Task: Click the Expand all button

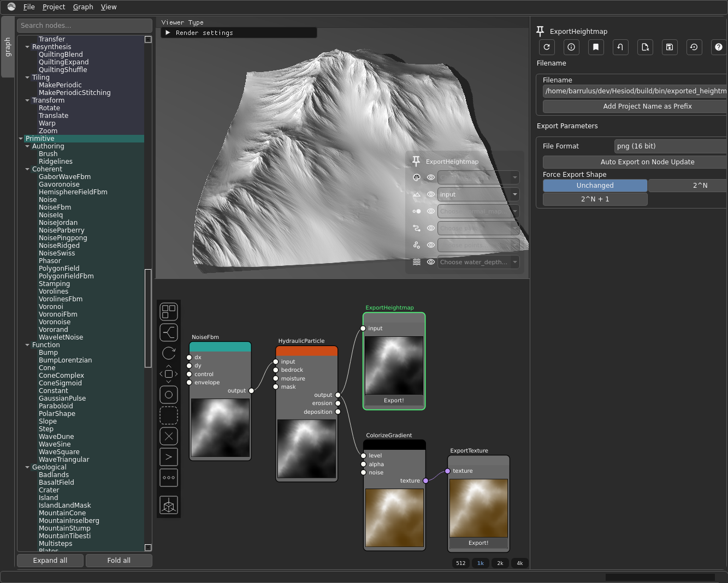Action: (50, 561)
